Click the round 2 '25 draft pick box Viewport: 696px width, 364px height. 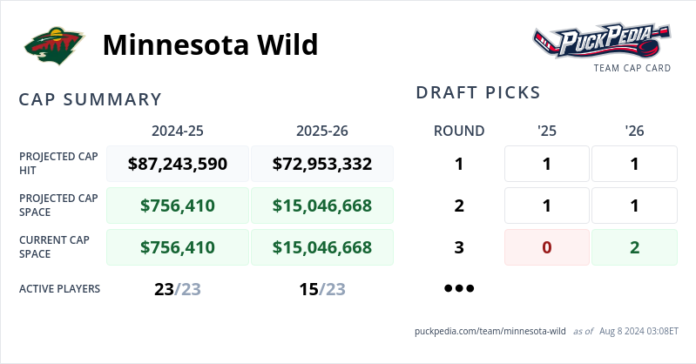(547, 206)
